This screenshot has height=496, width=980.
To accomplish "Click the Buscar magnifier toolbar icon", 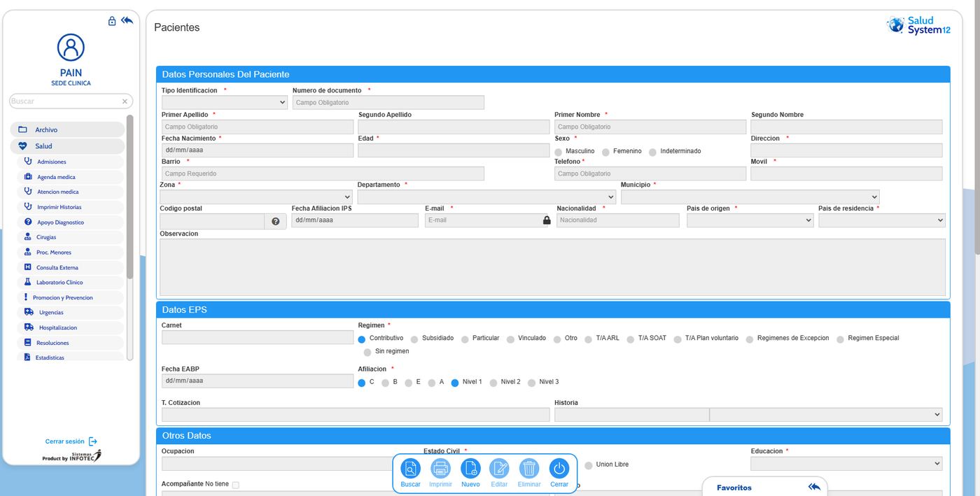I will coord(410,469).
